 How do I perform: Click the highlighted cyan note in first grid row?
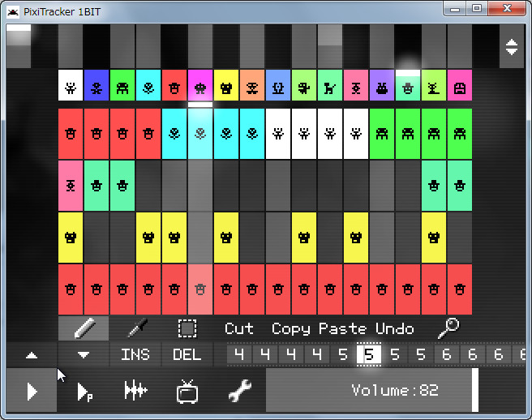pyautogui.click(x=200, y=134)
